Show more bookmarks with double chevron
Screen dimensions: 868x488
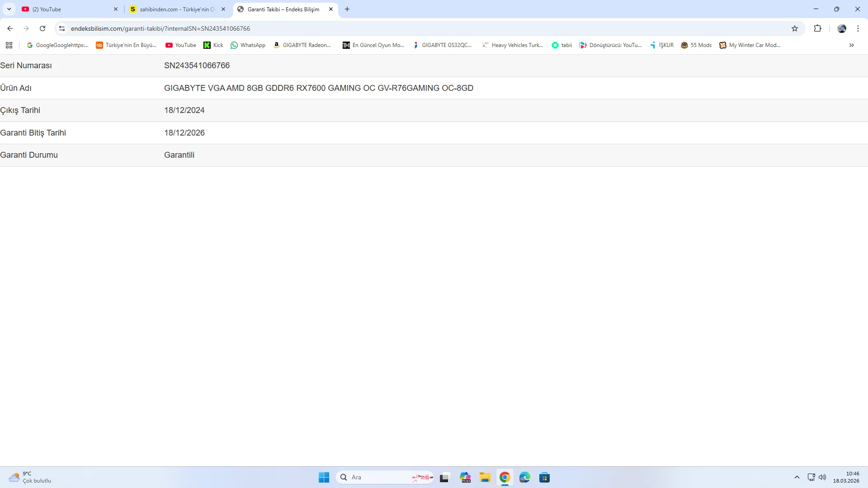click(851, 45)
